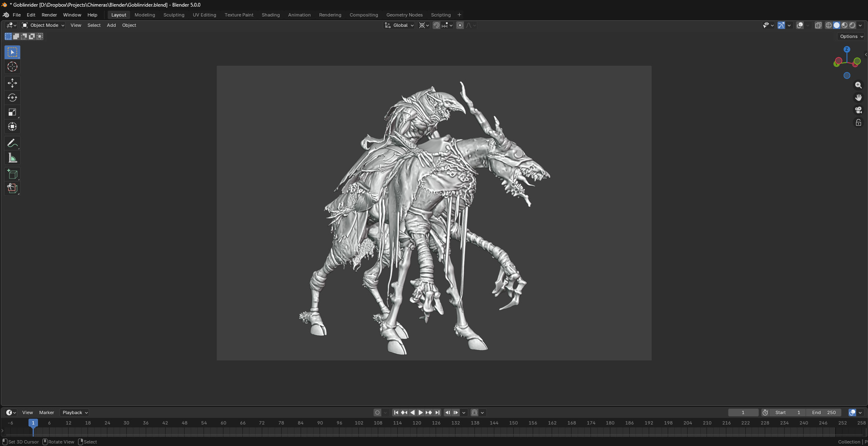Choose the Move tool
Screen dimensions: 868x446
pos(12,83)
